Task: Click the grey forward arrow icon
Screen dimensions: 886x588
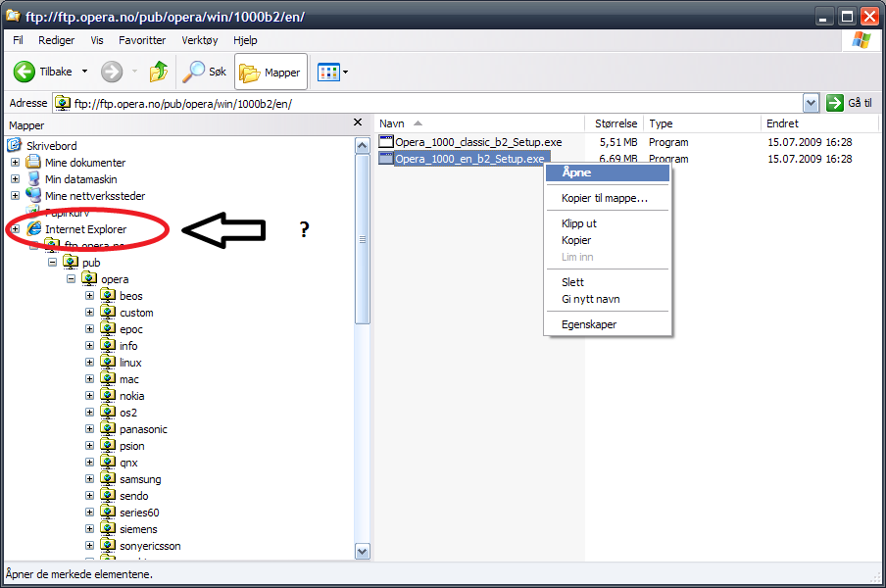Action: (x=112, y=72)
